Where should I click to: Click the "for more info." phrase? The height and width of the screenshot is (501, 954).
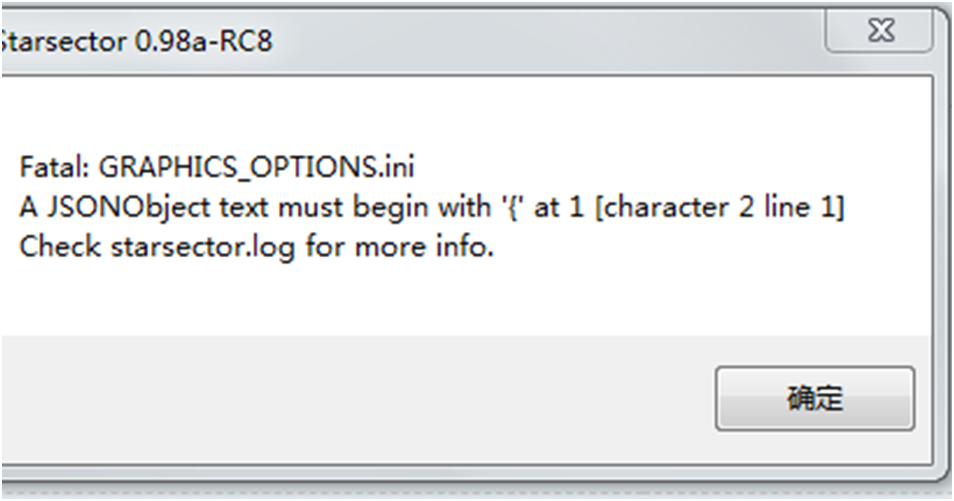pos(400,247)
